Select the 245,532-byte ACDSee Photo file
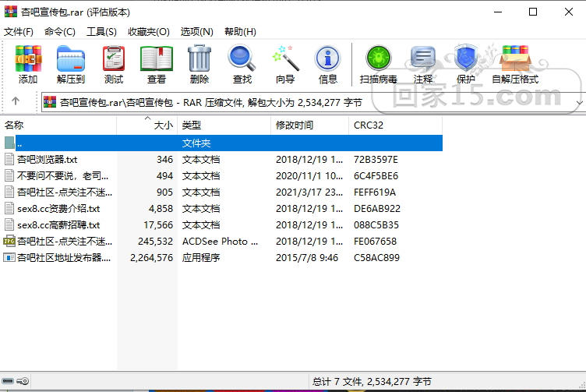Image resolution: width=586 pixels, height=392 pixels. pos(64,242)
